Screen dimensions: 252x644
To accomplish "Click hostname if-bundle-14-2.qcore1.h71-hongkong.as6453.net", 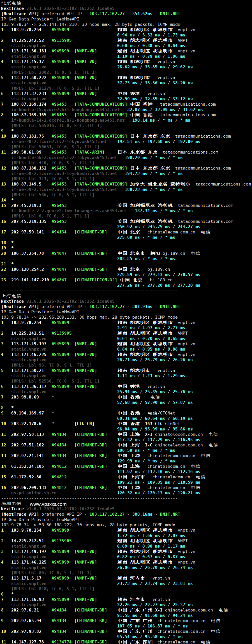I will (x=68, y=120).
